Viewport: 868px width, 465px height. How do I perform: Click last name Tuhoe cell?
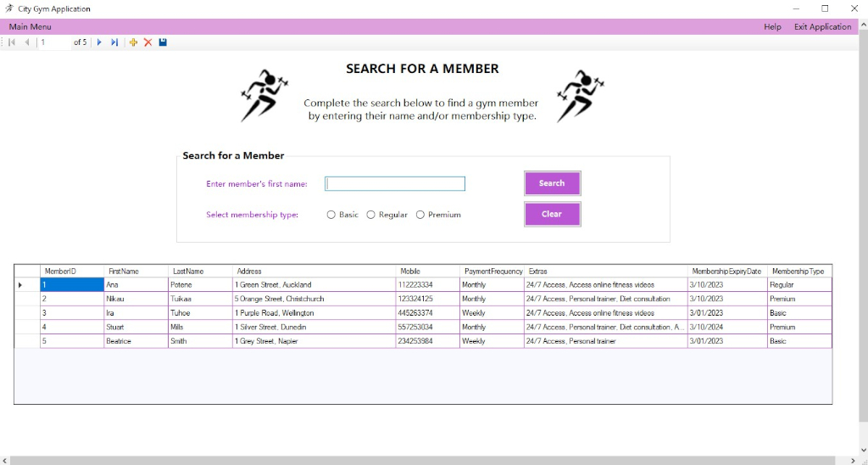point(200,313)
